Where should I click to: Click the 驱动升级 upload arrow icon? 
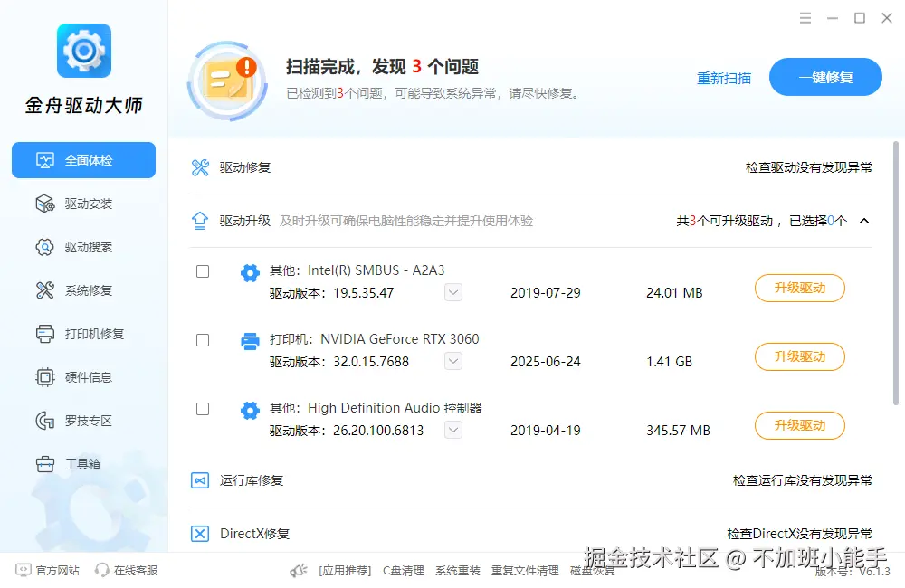tap(200, 221)
